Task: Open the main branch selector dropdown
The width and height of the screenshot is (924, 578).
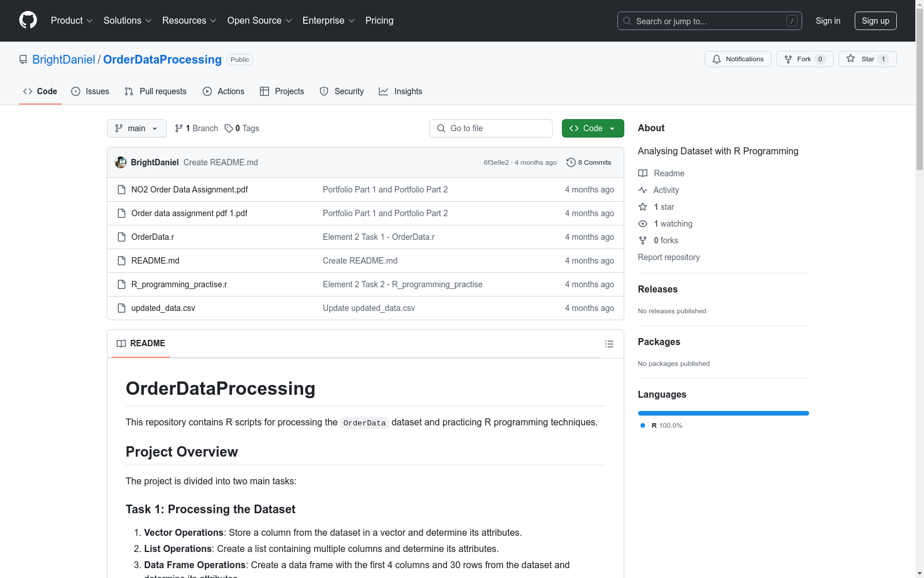Action: click(x=137, y=128)
